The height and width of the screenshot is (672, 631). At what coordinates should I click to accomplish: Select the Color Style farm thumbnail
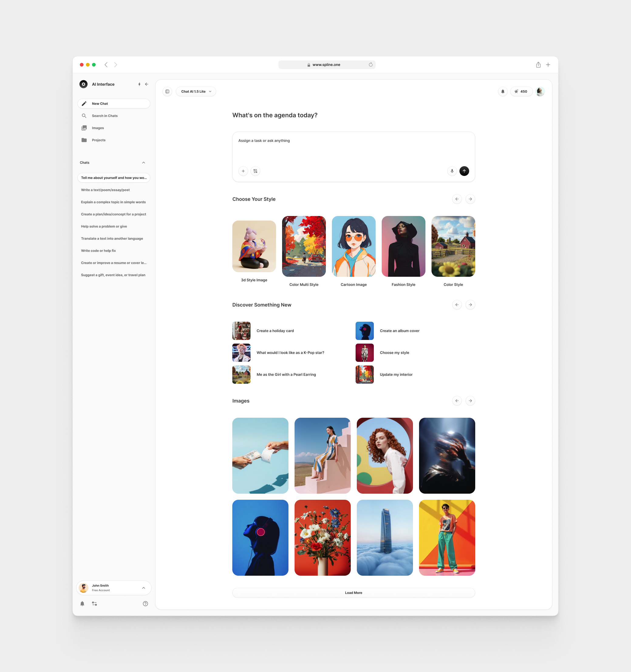(453, 246)
